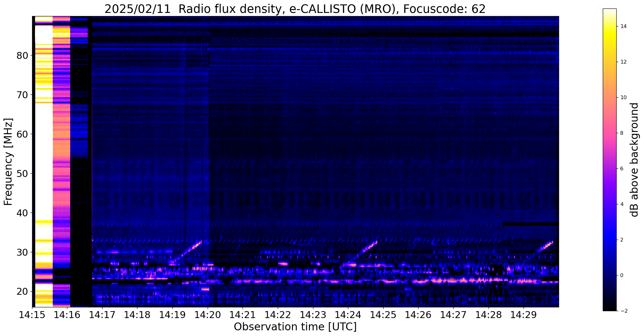Click the 14:26 time tick label
Screen dimensions: 644x336
pyautogui.click(x=418, y=315)
